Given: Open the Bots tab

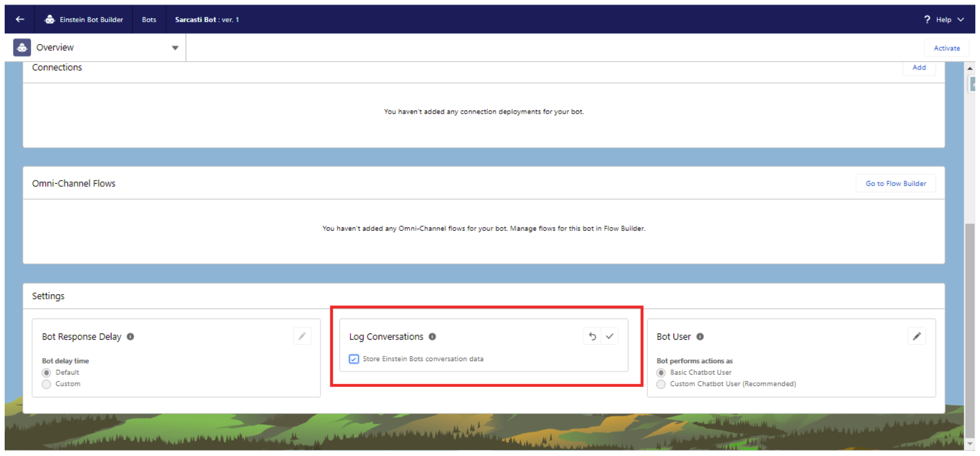Looking at the screenshot, I should (149, 19).
